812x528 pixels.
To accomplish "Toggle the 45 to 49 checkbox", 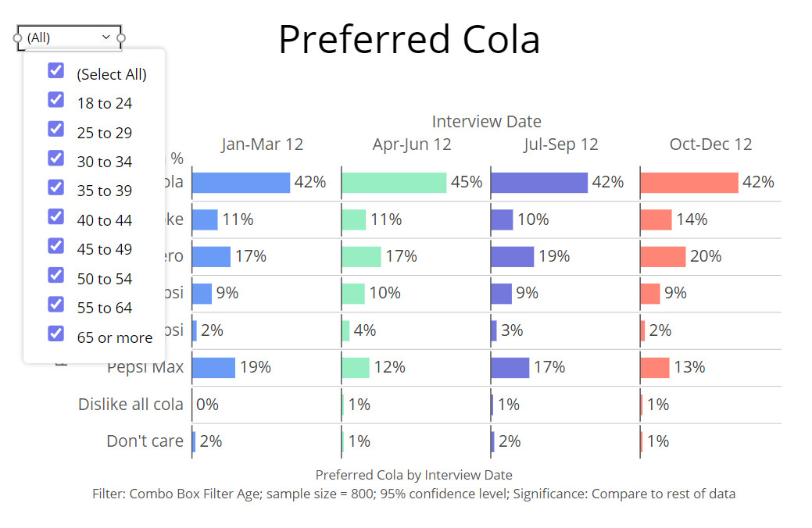I will [56, 246].
